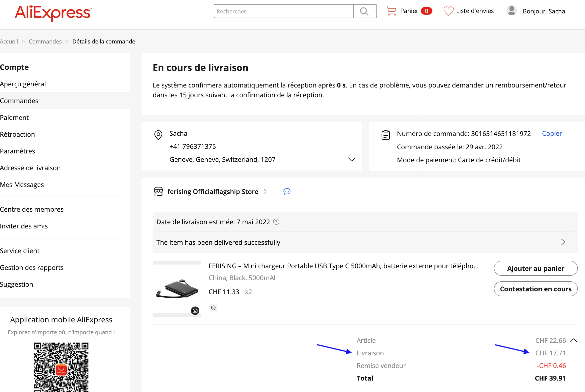The height and width of the screenshot is (392, 585).
Task: Select Mes Messages in sidebar
Action: (22, 185)
